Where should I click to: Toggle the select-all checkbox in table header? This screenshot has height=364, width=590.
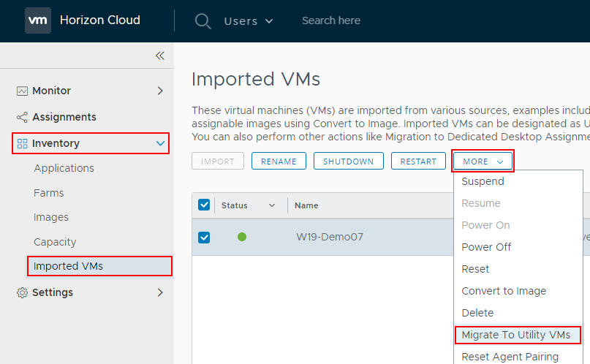coord(204,205)
